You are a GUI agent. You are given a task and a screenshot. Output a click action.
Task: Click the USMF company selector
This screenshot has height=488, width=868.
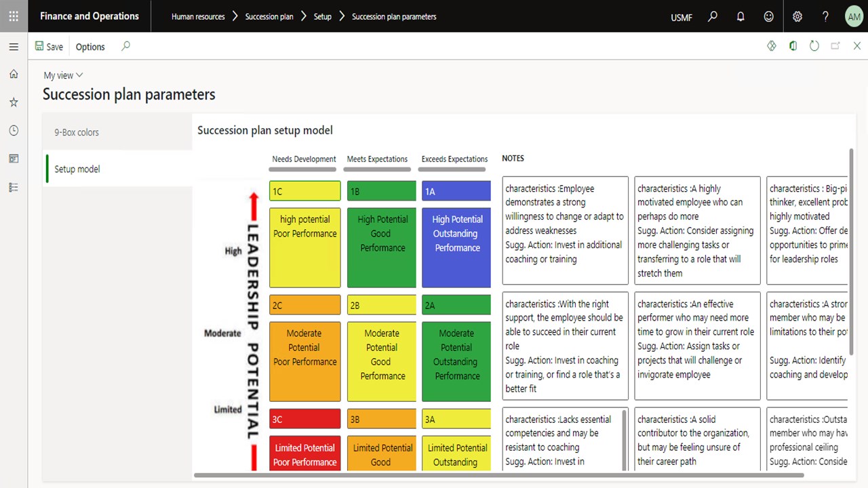[x=682, y=17]
